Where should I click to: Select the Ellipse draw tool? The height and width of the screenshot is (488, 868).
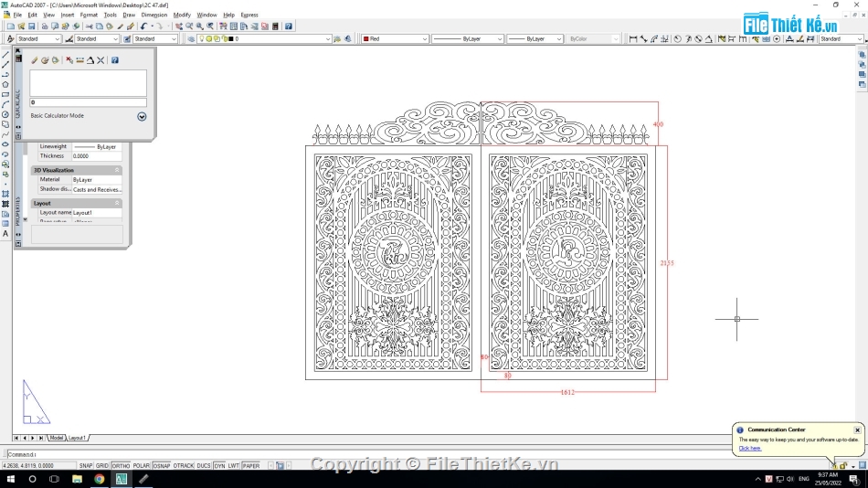pos(5,144)
